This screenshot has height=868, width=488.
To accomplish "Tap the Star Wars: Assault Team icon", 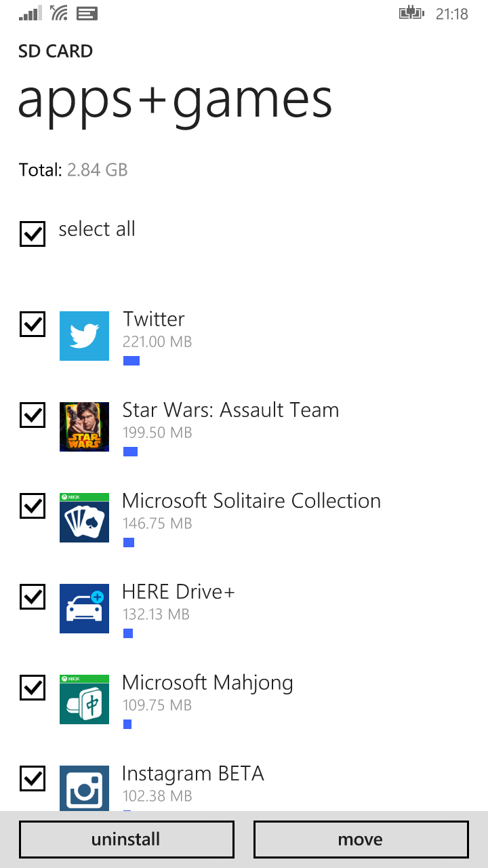I will pos(84,427).
